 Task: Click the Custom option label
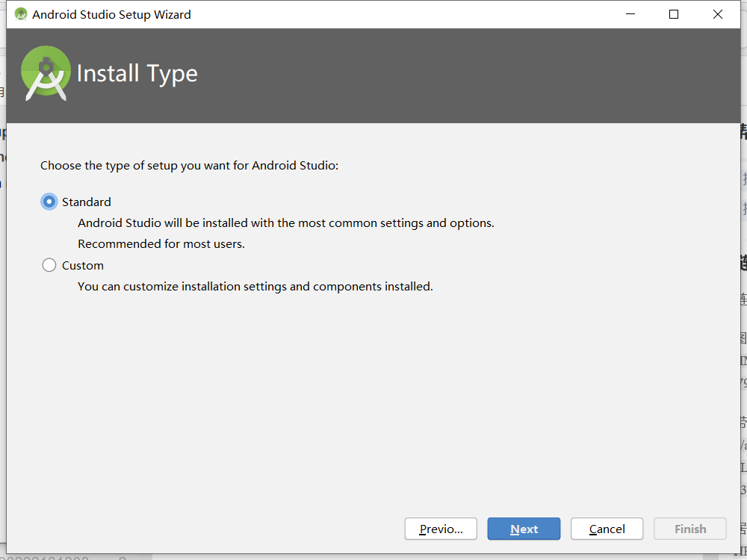point(82,265)
